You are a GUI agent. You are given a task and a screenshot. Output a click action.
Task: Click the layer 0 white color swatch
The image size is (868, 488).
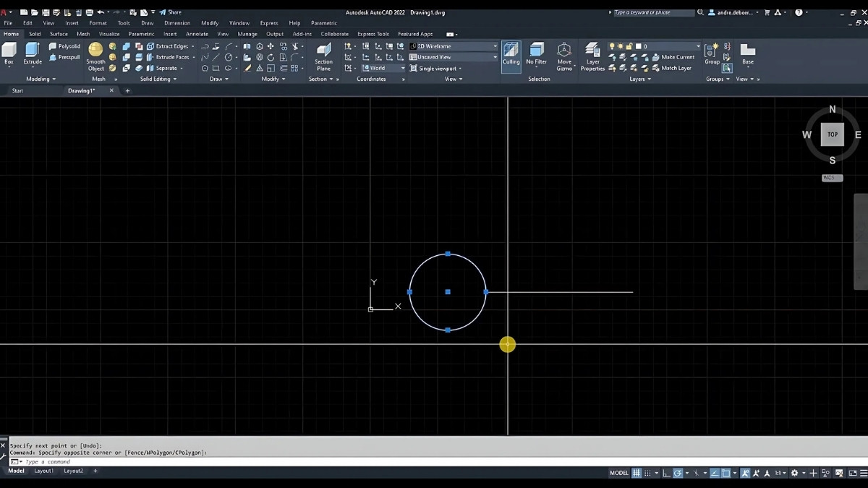pos(638,46)
